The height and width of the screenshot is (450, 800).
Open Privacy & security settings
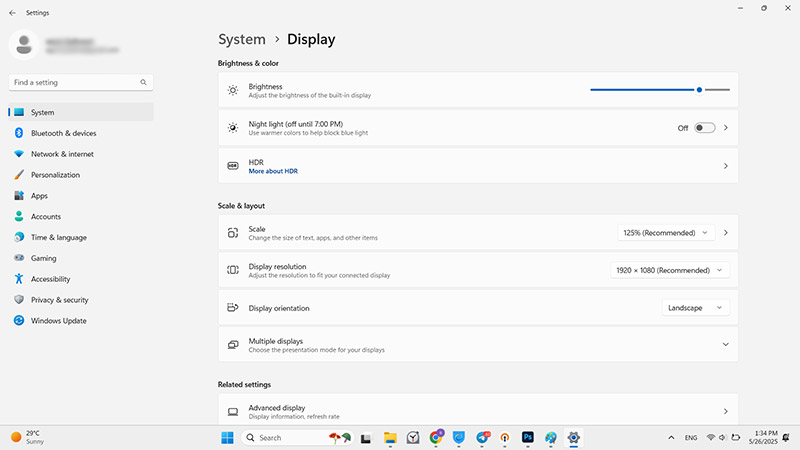tap(81, 300)
